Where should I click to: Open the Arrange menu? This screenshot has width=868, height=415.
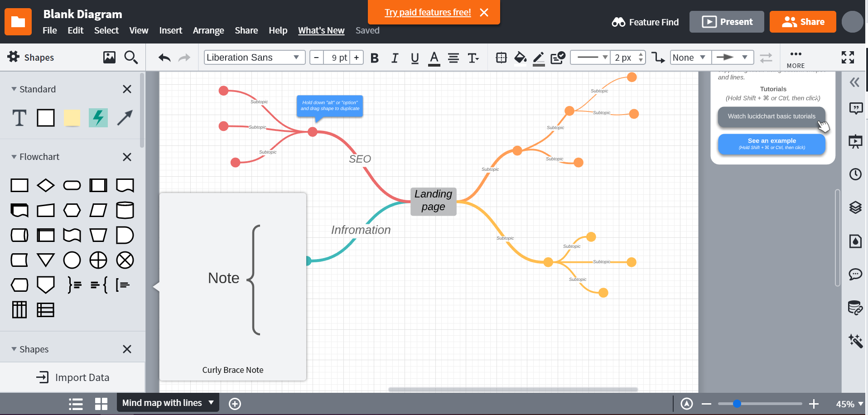pyautogui.click(x=208, y=30)
